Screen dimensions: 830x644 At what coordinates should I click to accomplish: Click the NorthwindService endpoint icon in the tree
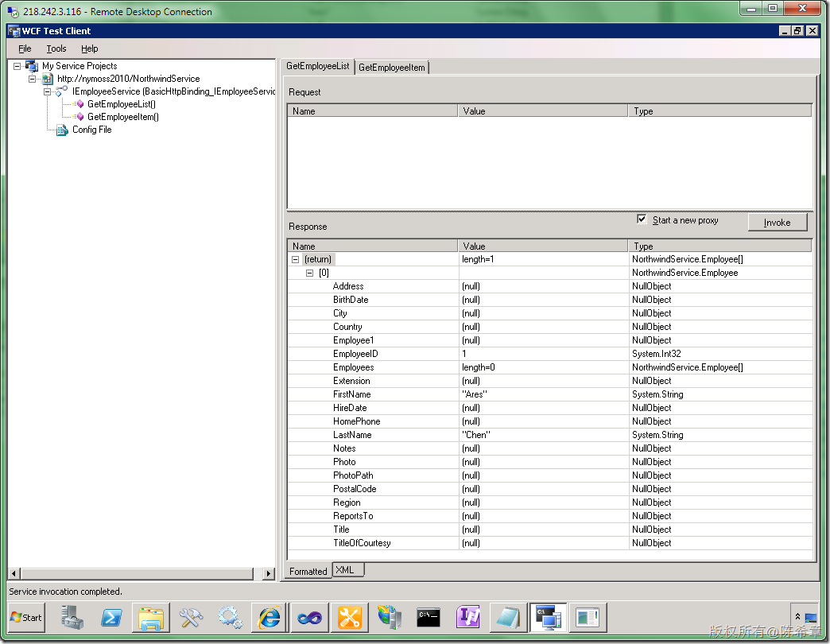(x=47, y=79)
